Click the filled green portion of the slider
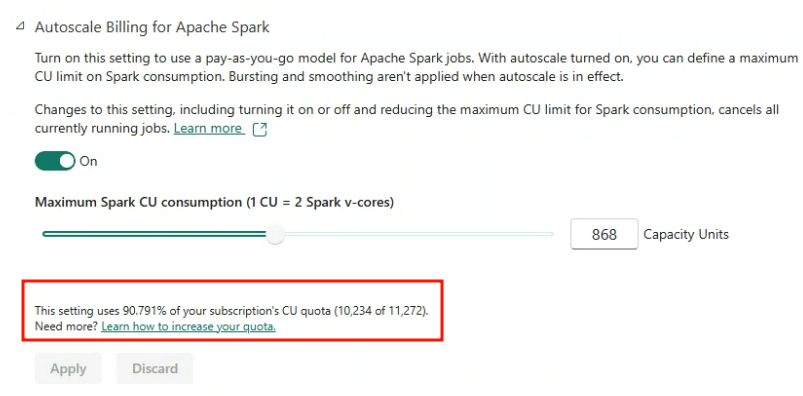 point(155,234)
